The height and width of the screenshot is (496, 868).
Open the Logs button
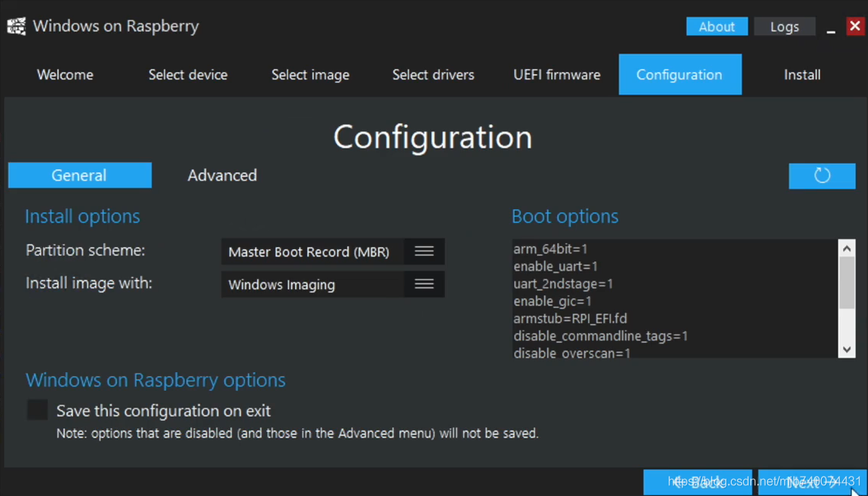click(x=784, y=26)
